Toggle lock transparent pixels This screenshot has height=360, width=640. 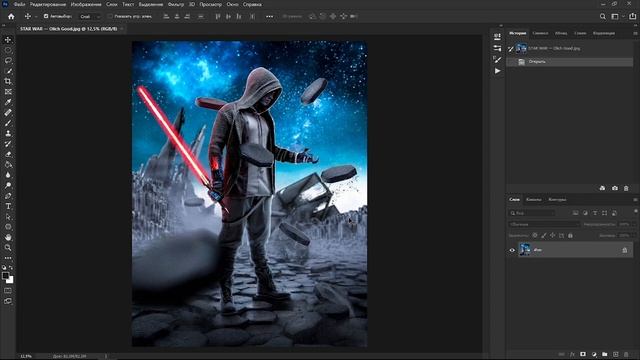click(535, 236)
